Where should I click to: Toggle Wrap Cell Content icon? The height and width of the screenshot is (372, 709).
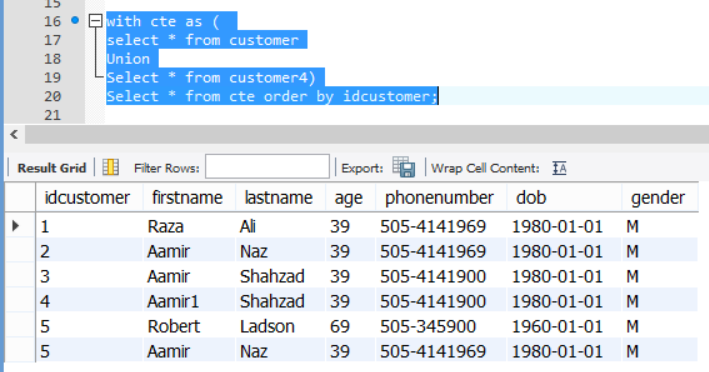[x=559, y=168]
